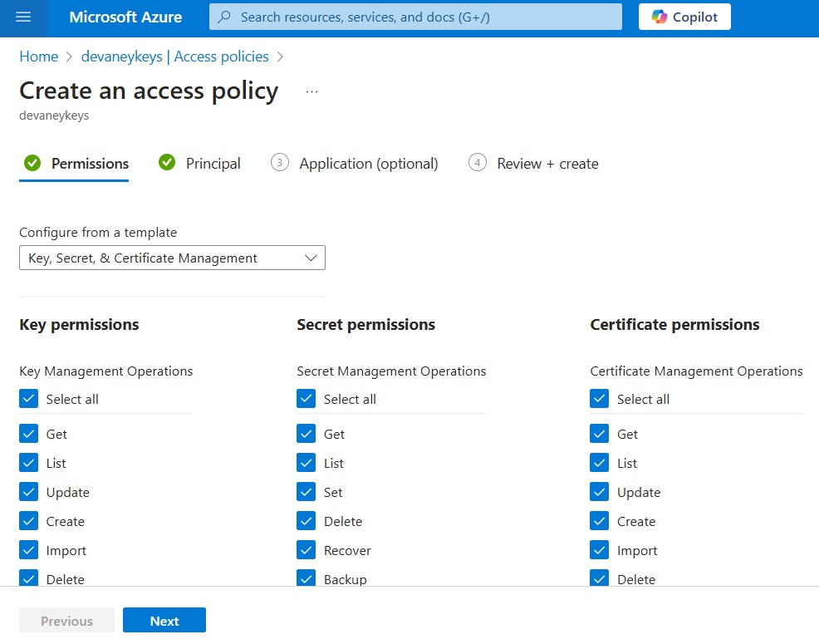Go to the Review + create tab
Screen dimensions: 819x644
click(547, 164)
